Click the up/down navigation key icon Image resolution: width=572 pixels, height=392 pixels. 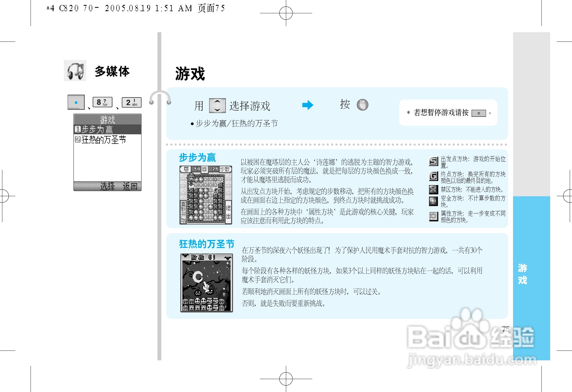[217, 106]
